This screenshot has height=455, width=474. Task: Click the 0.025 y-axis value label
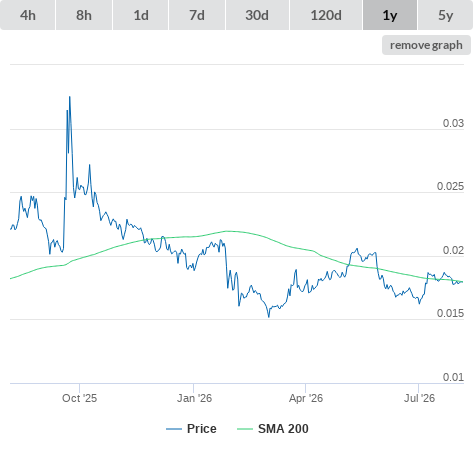[x=450, y=186]
